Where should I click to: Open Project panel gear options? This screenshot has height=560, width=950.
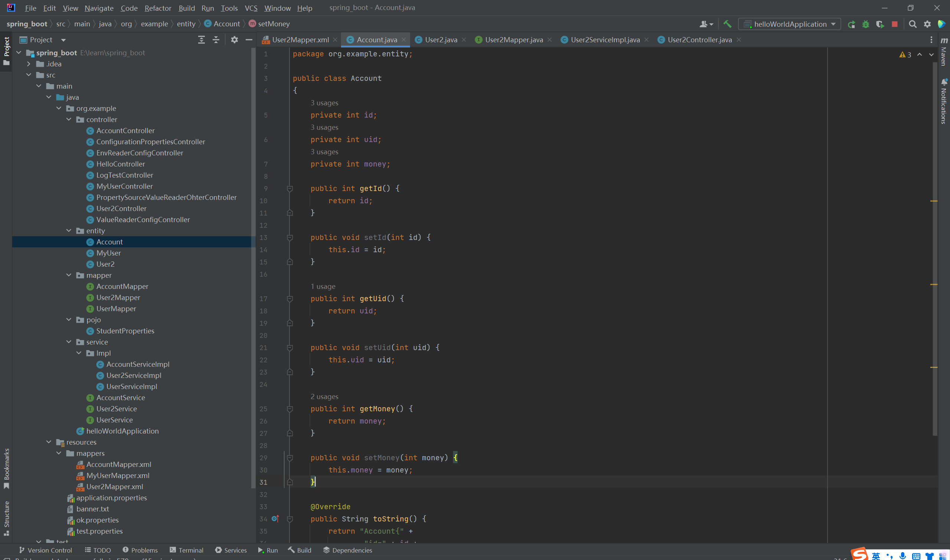pyautogui.click(x=235, y=40)
